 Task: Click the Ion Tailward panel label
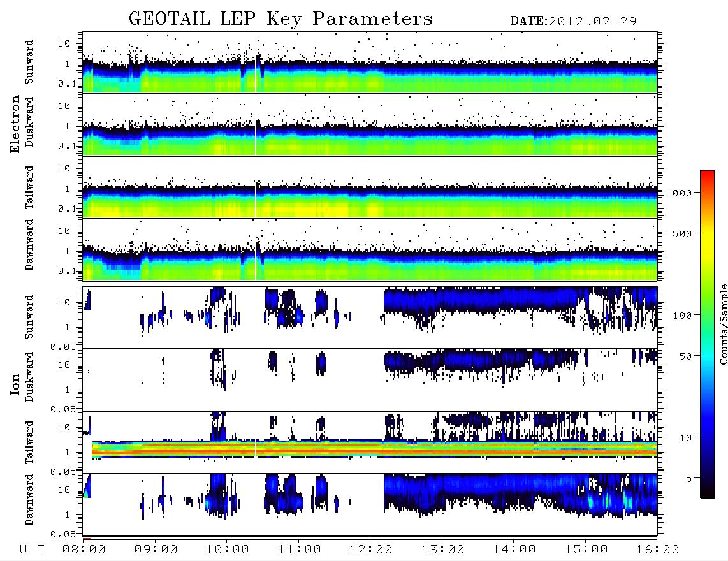29,442
